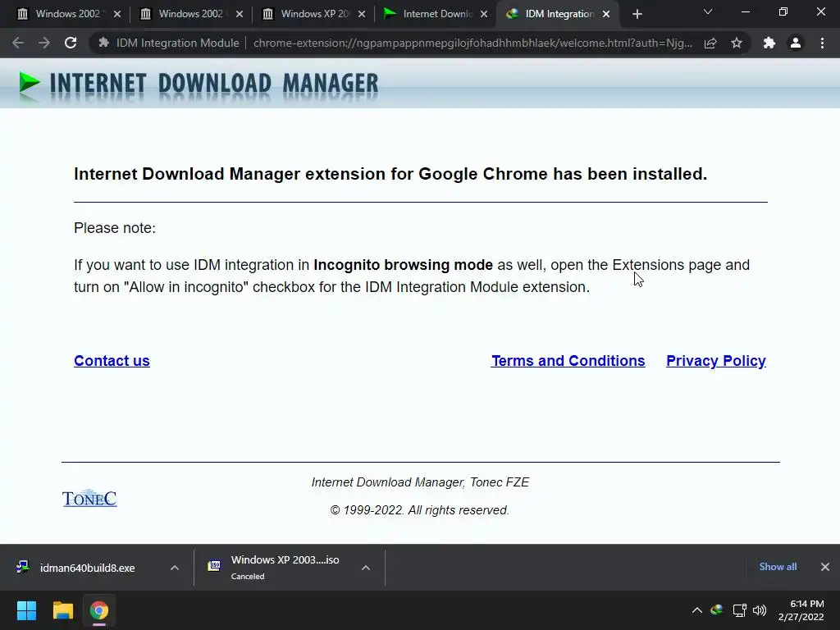Bookmark this page with the star icon
Screen dimensions: 840x630
click(737, 43)
